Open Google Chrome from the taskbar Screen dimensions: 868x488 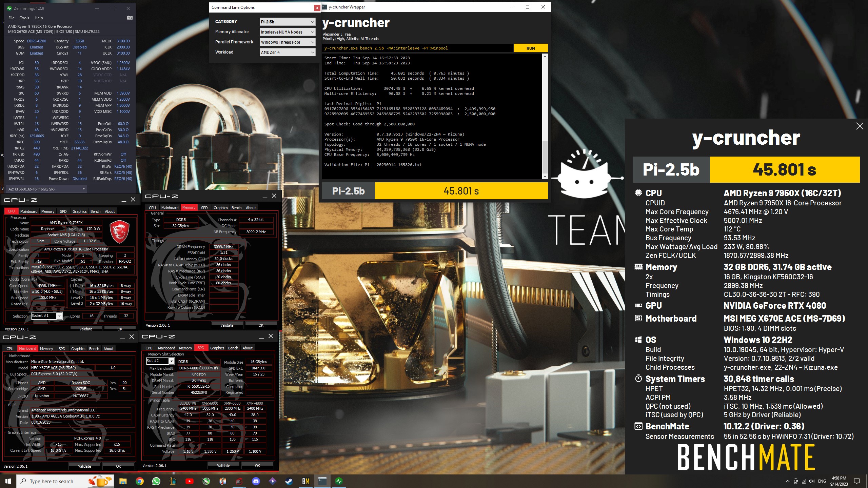(x=140, y=481)
